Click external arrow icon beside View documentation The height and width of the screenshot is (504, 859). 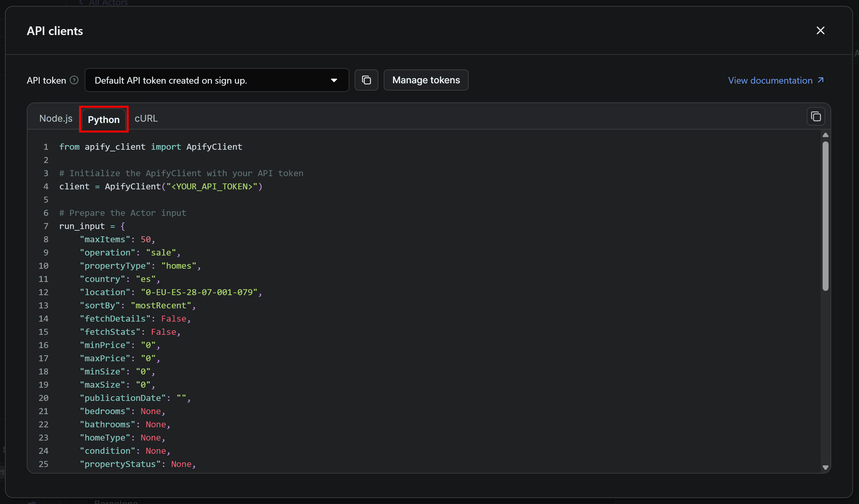pyautogui.click(x=821, y=80)
